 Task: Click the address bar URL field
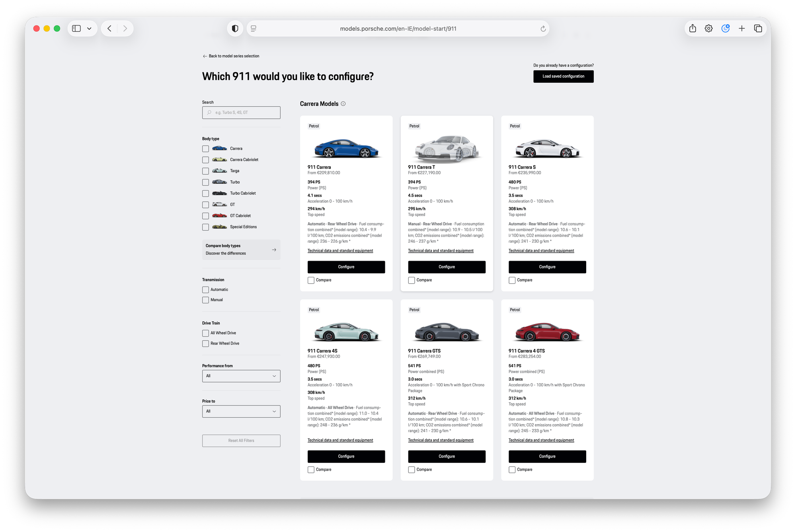point(398,29)
